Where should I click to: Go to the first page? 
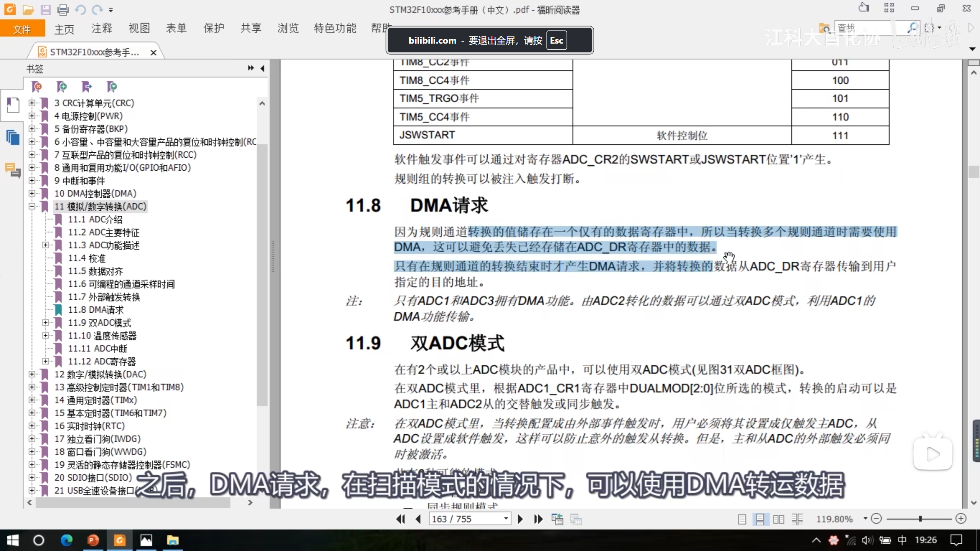(400, 519)
